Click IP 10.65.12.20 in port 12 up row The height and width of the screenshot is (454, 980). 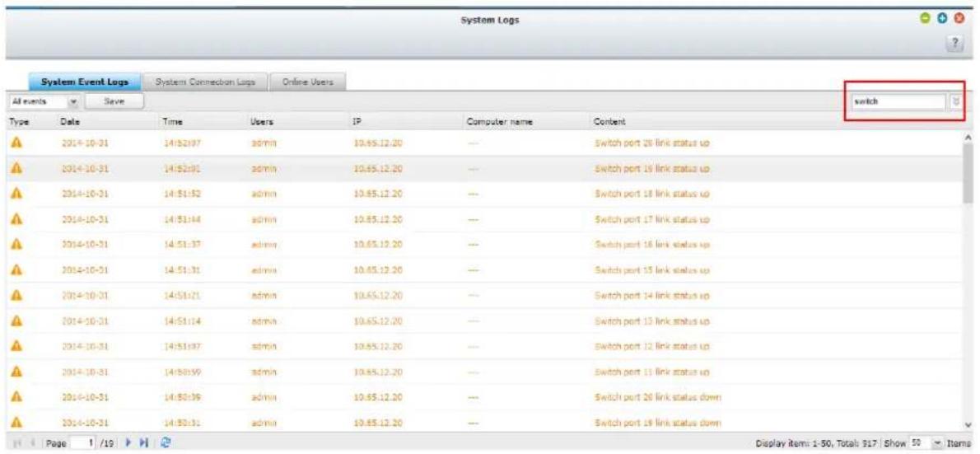click(x=377, y=347)
